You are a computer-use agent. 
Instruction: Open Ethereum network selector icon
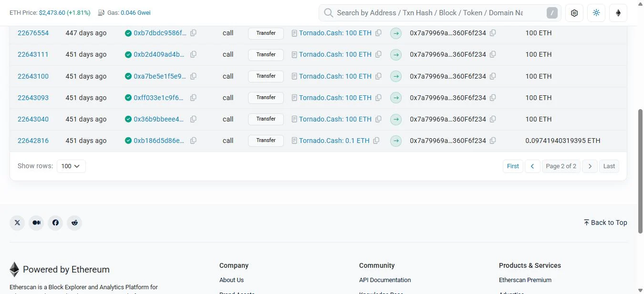[618, 13]
